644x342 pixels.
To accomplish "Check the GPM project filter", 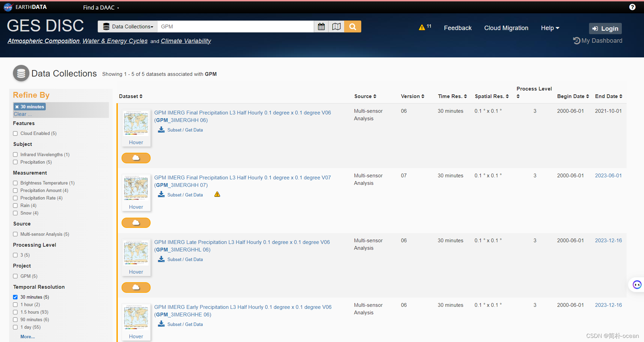I will point(15,276).
